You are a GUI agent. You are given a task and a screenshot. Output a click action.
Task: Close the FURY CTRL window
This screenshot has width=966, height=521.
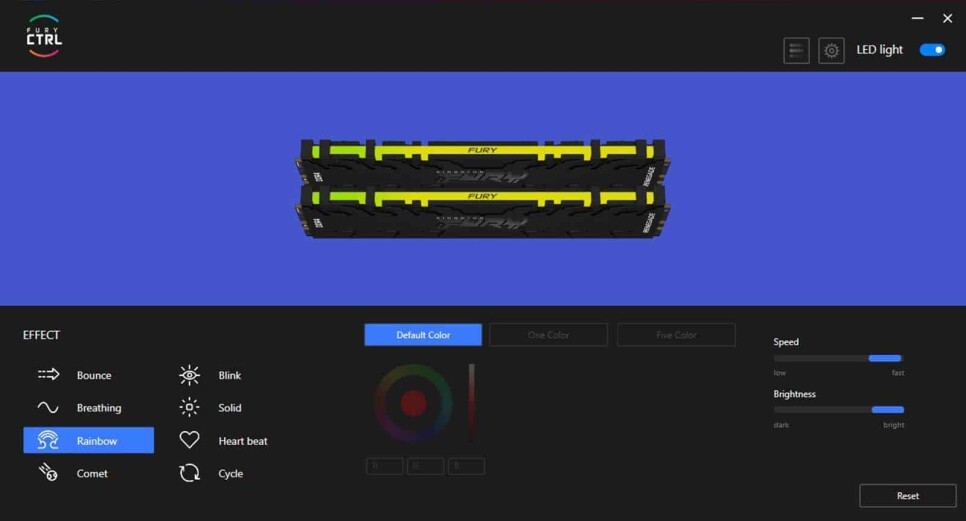pos(948,18)
